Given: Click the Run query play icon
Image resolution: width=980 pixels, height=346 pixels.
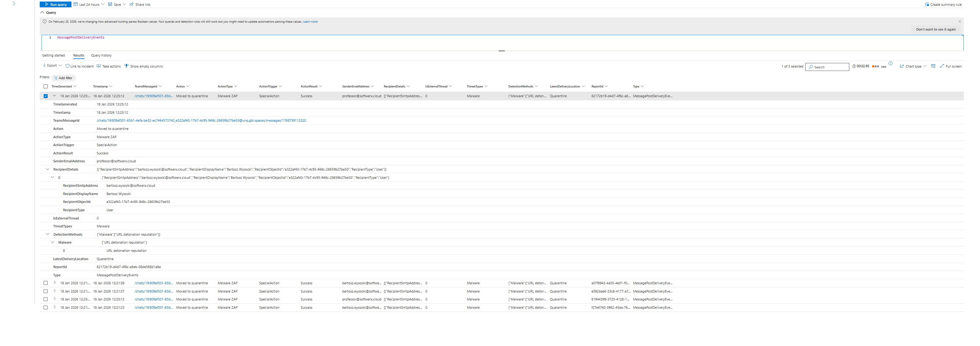Looking at the screenshot, I should (x=47, y=5).
